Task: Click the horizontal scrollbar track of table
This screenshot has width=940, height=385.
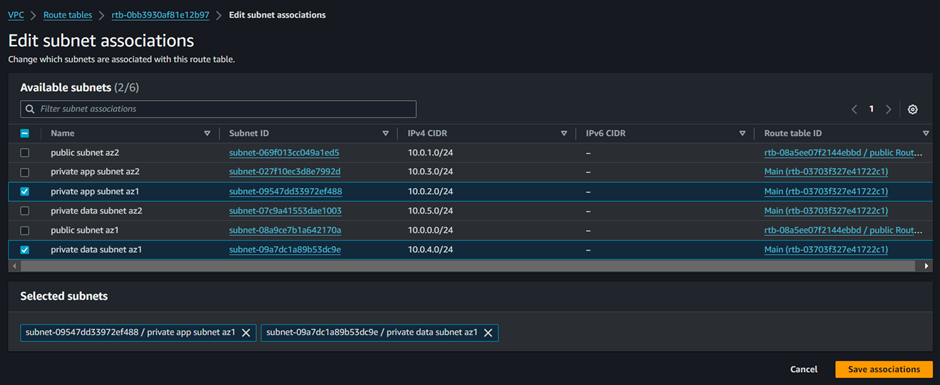Action: (468, 265)
